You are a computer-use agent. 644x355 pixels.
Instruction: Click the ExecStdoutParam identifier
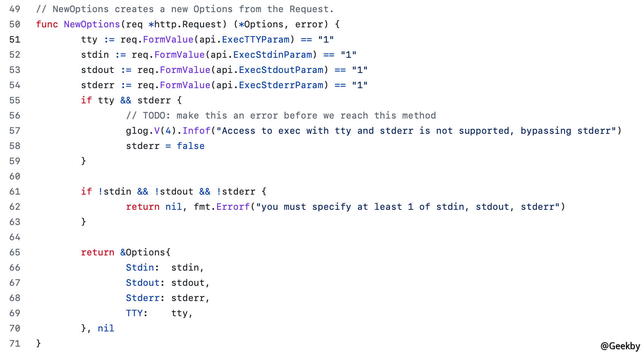pos(281,70)
